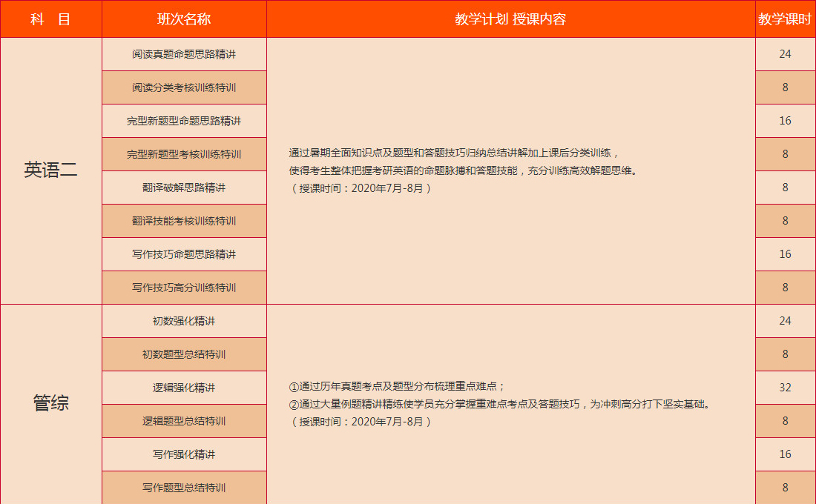Select the 逻辑题型总结特训 cell
This screenshot has height=504, width=816.
pos(184,421)
